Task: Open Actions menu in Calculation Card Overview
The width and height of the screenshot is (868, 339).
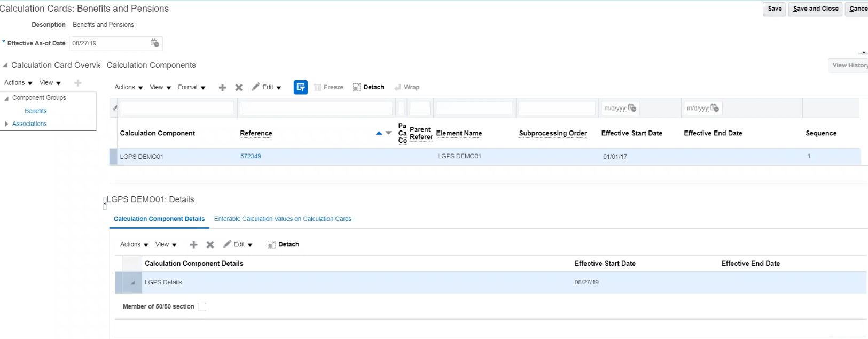Action: [x=18, y=83]
